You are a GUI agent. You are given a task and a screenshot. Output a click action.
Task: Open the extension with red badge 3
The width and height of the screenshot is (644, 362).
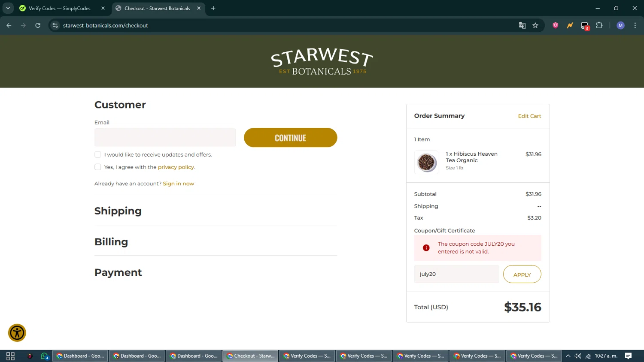point(585,26)
